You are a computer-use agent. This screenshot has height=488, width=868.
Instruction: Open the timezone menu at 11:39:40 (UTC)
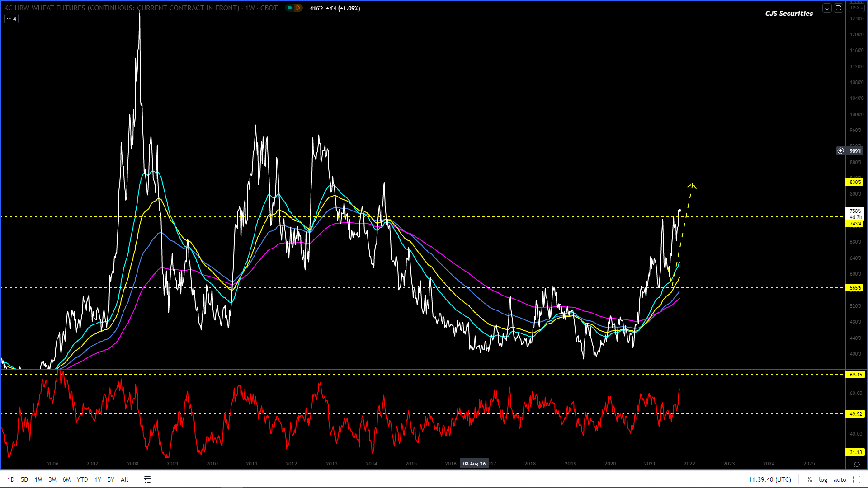click(x=770, y=479)
